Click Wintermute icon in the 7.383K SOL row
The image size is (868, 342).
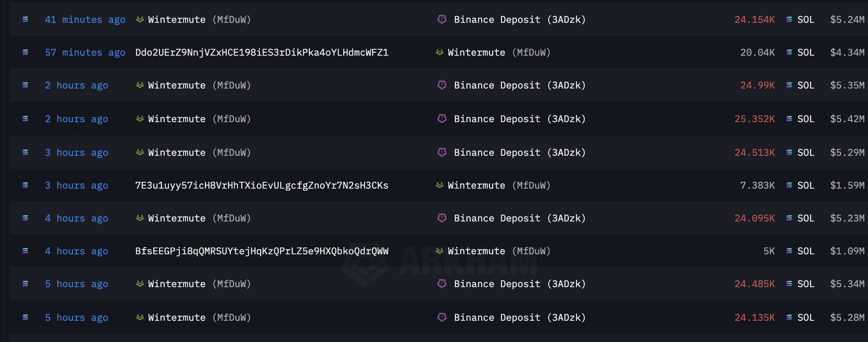point(440,185)
